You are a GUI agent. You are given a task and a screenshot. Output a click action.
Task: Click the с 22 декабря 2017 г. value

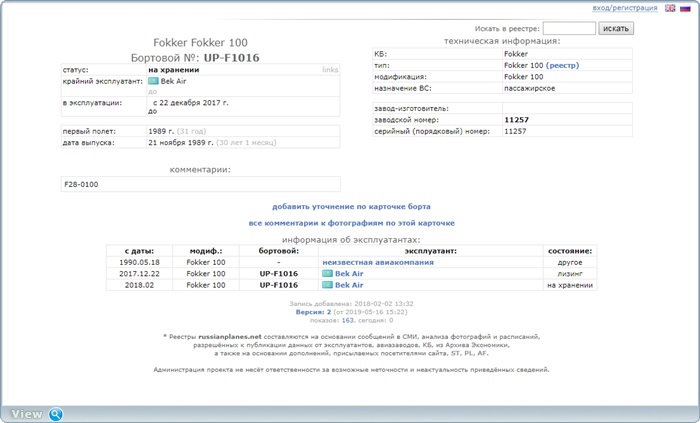pos(191,103)
